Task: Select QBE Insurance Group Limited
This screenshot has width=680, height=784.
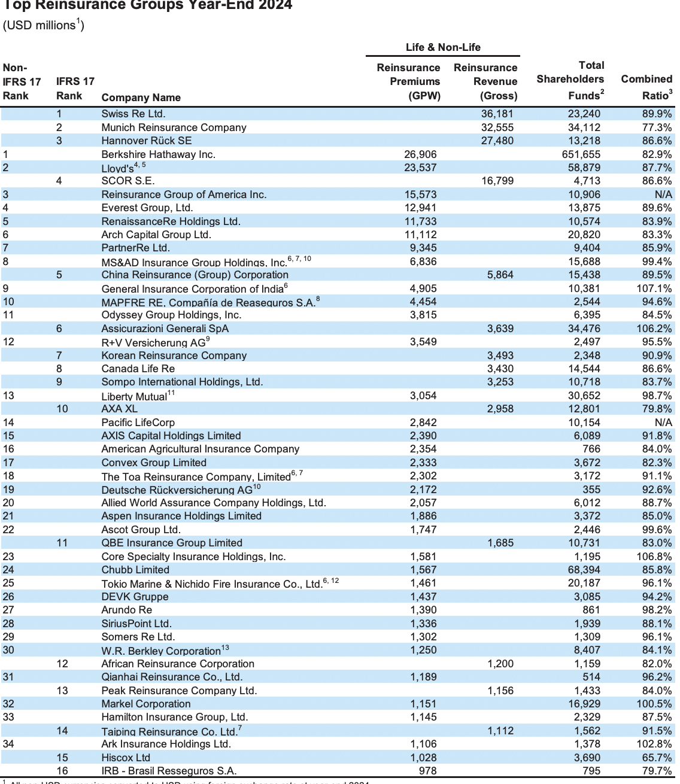Action: 172,543
